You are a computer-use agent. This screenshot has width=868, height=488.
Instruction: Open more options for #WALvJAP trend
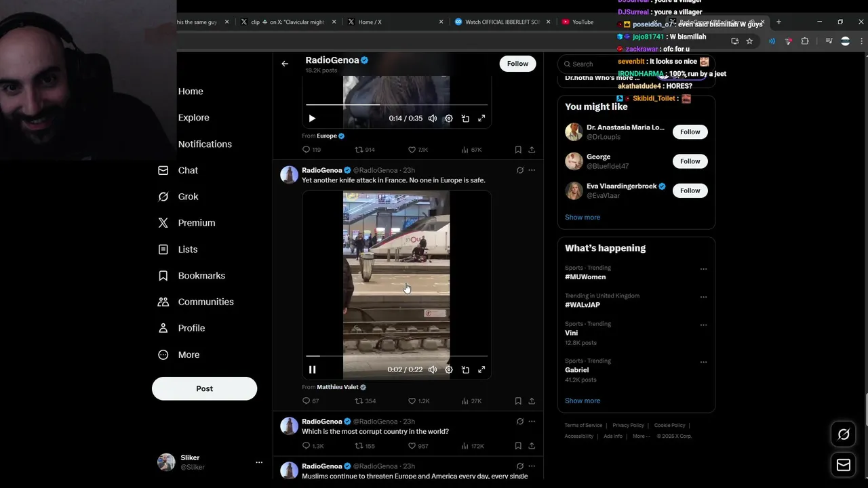(703, 297)
